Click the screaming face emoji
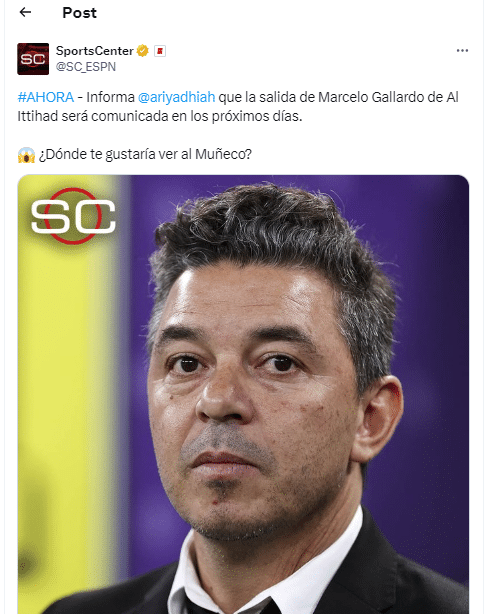This screenshot has height=614, width=492. [x=26, y=155]
